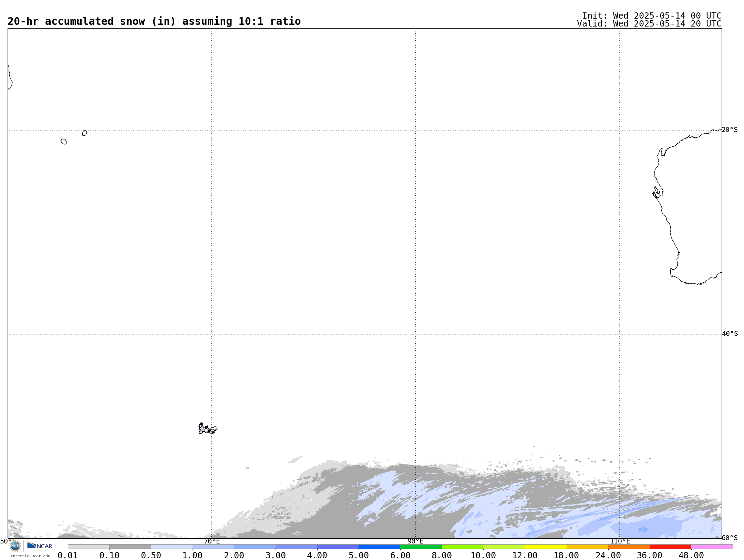Click the title '20-hr accumulated snow' text
Viewport: 744px width, 560px height.
[x=76, y=21]
